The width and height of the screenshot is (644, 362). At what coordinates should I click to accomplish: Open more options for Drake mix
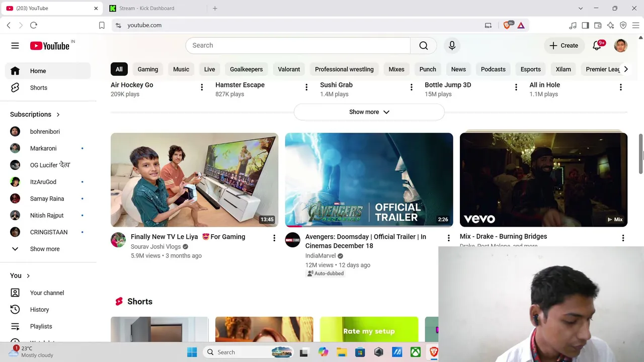point(623,238)
